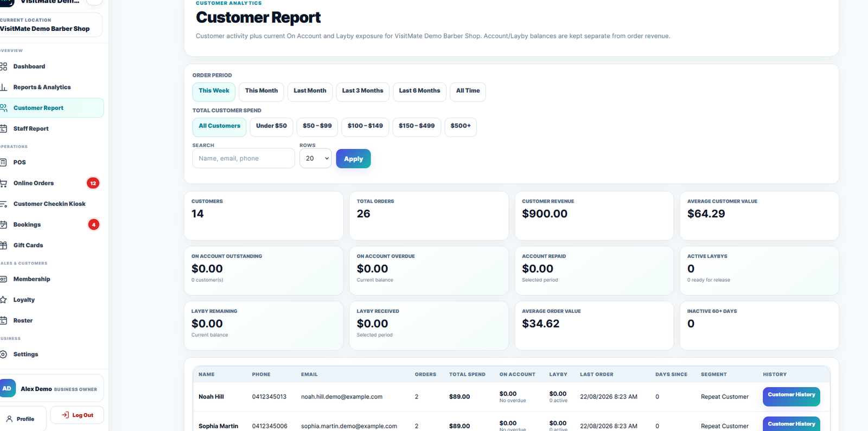Click the AD user avatar
The height and width of the screenshot is (431, 868).
(7, 388)
